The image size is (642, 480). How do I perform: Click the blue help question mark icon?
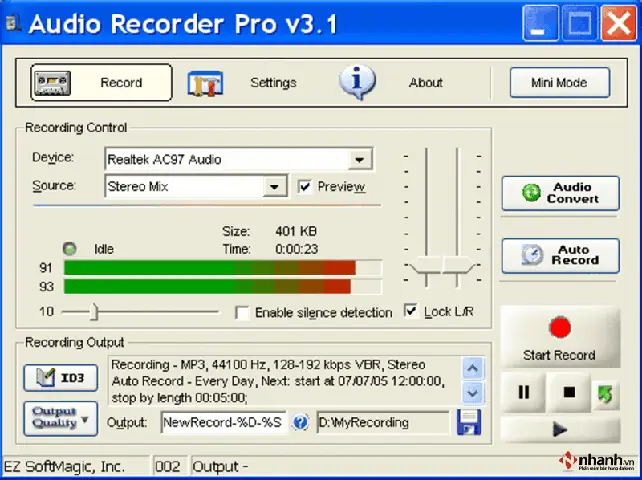point(301,422)
